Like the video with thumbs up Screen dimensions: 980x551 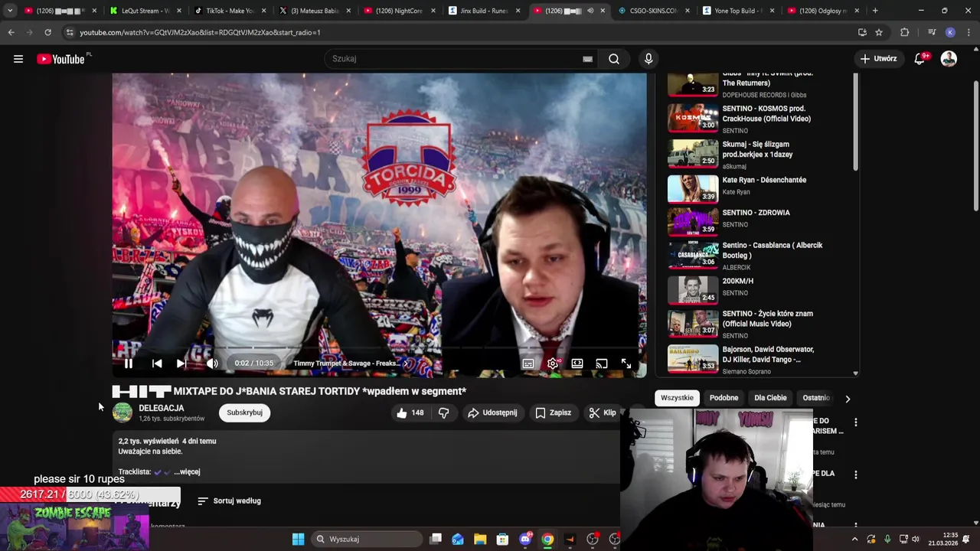coord(410,412)
